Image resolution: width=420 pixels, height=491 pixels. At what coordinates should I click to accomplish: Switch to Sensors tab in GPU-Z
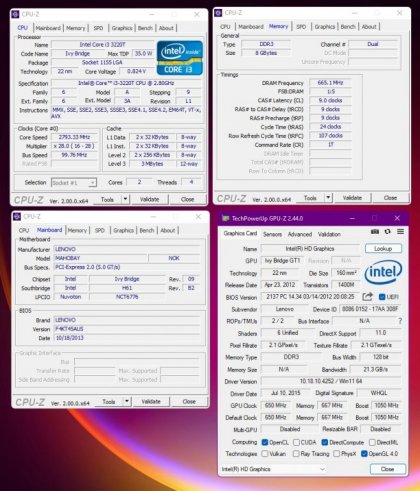(x=272, y=234)
